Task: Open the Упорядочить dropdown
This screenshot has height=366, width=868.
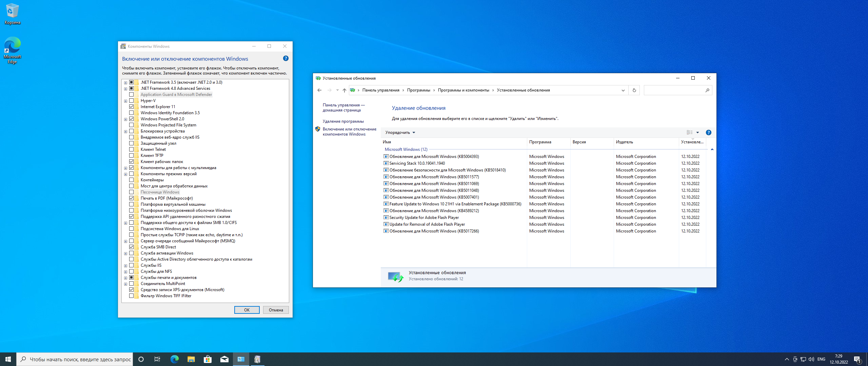Action: point(400,133)
